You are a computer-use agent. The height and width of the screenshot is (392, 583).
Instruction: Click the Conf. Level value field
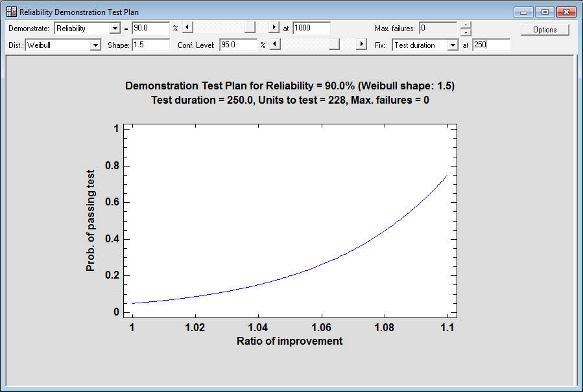[x=238, y=45]
